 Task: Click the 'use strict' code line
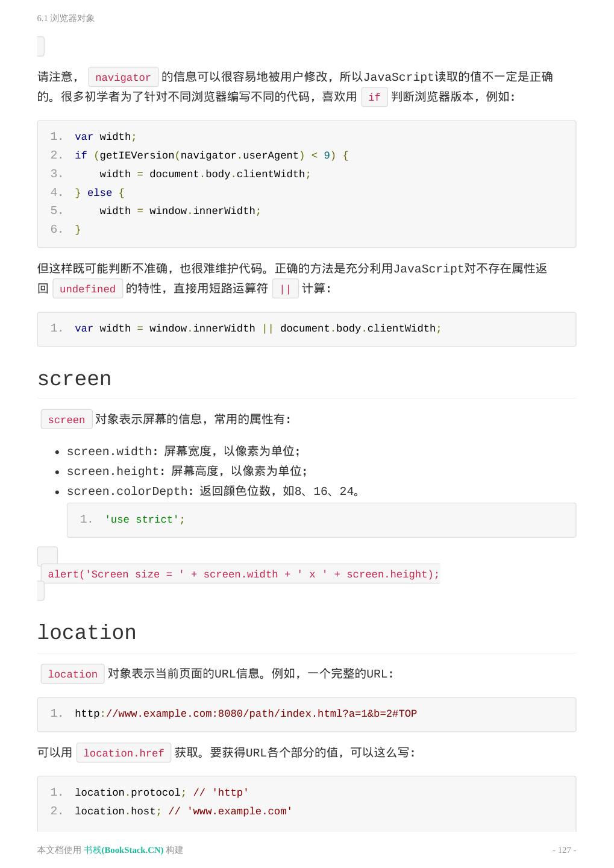[x=145, y=520]
